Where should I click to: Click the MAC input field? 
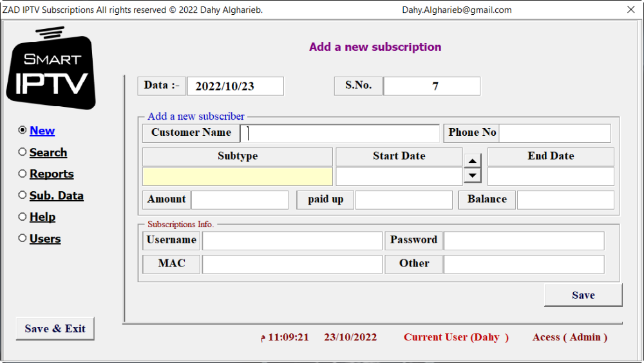coord(292,265)
